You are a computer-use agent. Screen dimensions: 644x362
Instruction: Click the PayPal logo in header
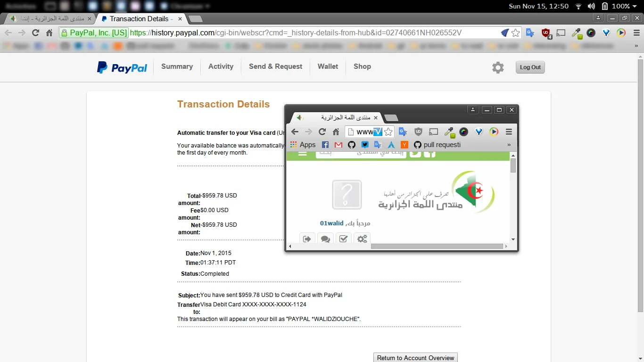(x=122, y=67)
